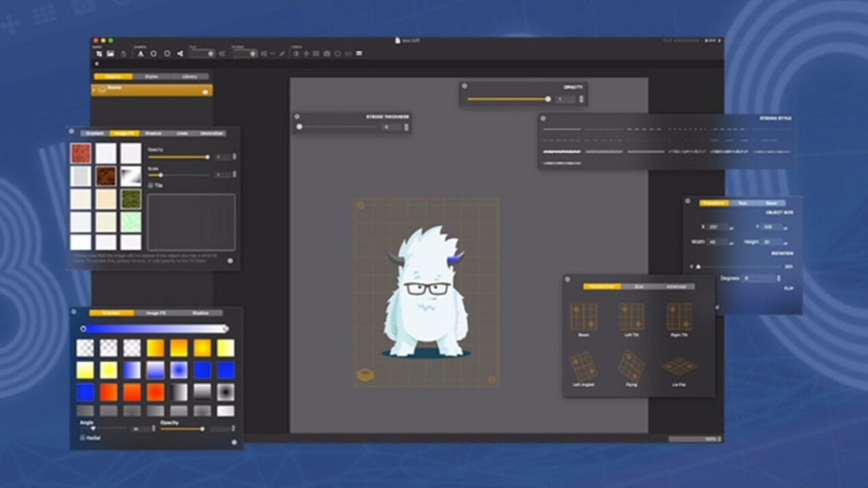Choose the red texture image fill swatch
This screenshot has width=868, height=488.
(81, 153)
